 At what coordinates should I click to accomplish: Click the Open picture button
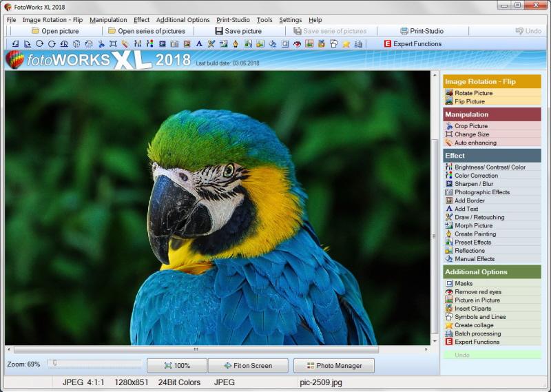(x=55, y=31)
